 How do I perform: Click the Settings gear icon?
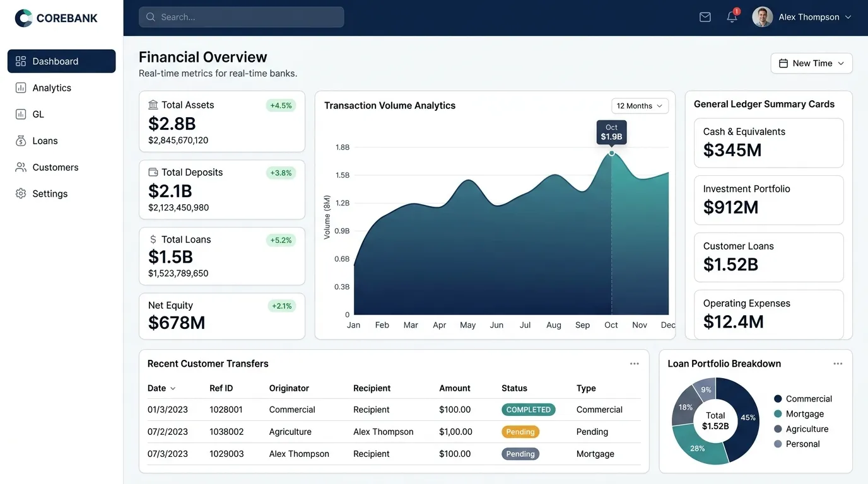[21, 193]
